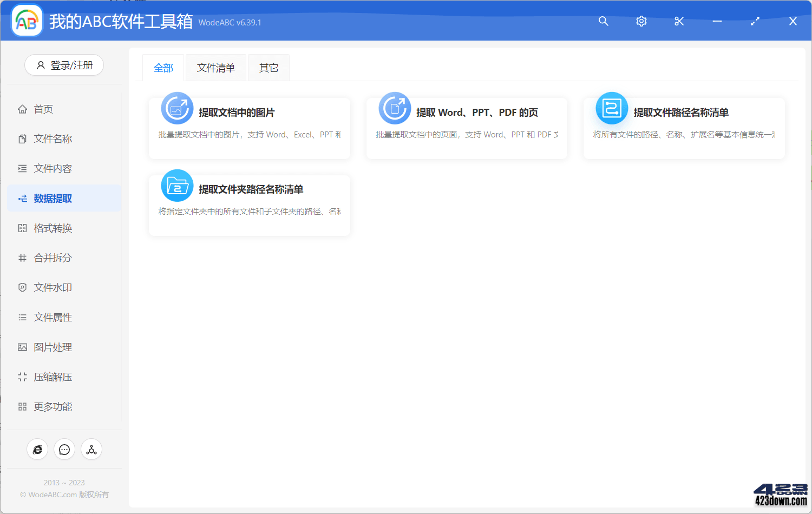The height and width of the screenshot is (514, 812).
Task: Click the 登录/注册 button
Action: coord(64,65)
